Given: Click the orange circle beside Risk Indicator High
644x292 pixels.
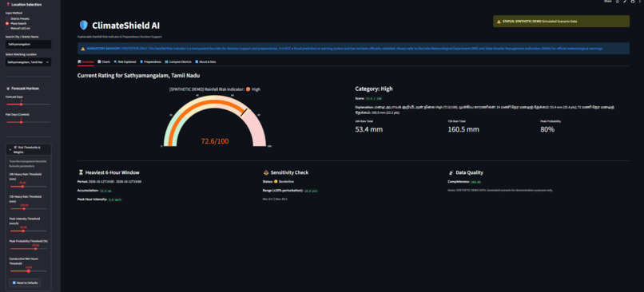Looking at the screenshot, I should (x=248, y=89).
